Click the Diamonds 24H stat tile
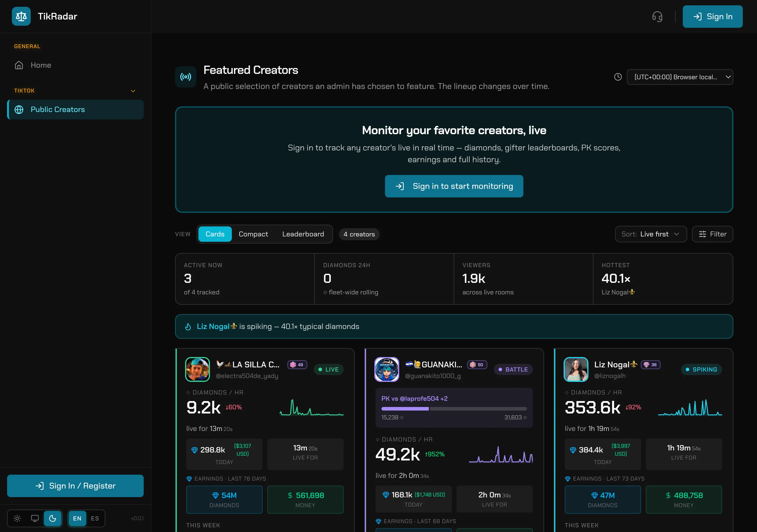The width and height of the screenshot is (757, 532). click(384, 279)
